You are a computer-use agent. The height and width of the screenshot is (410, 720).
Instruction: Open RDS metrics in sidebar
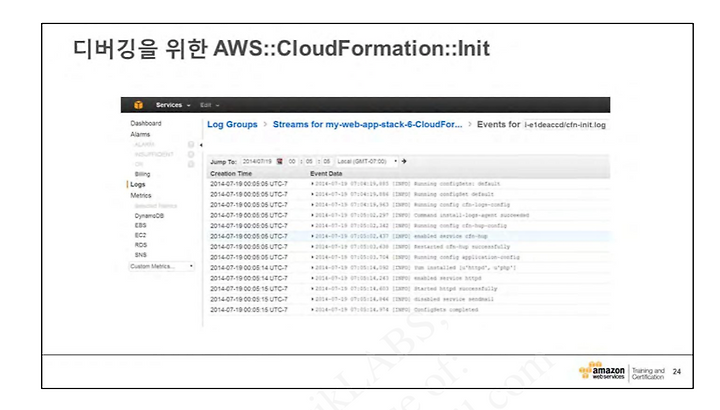pyautogui.click(x=141, y=245)
